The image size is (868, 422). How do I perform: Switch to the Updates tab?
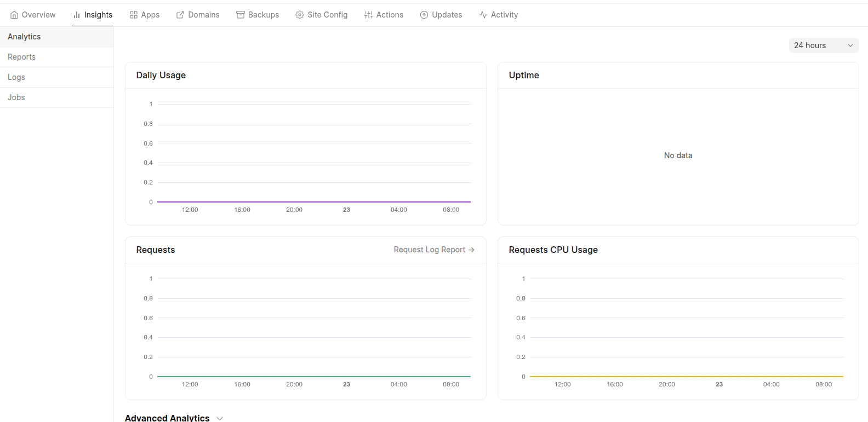click(441, 15)
